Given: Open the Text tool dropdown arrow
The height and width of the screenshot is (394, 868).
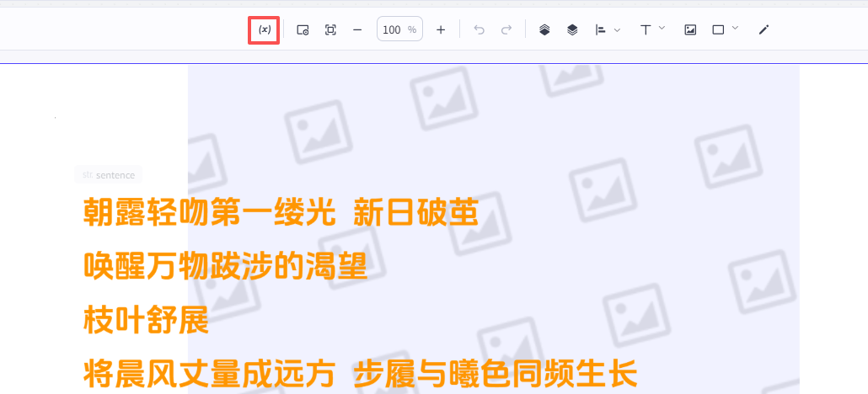Looking at the screenshot, I should [662, 28].
